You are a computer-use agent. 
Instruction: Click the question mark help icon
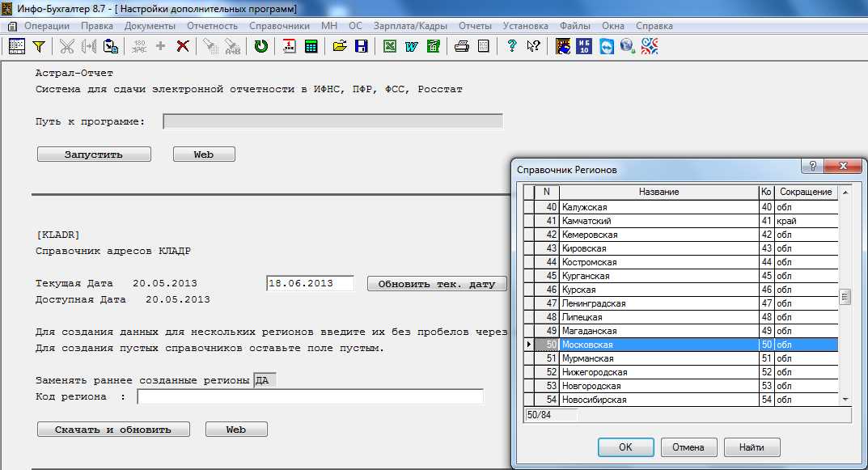(x=512, y=46)
